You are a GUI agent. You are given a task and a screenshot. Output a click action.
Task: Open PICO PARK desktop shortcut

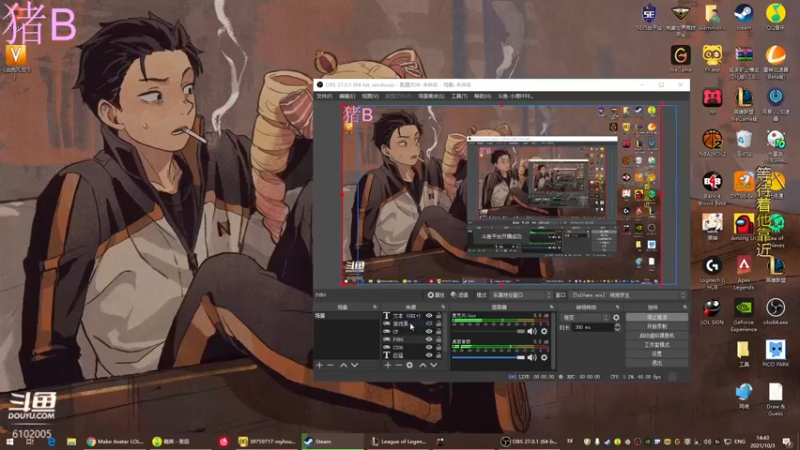coord(776,354)
